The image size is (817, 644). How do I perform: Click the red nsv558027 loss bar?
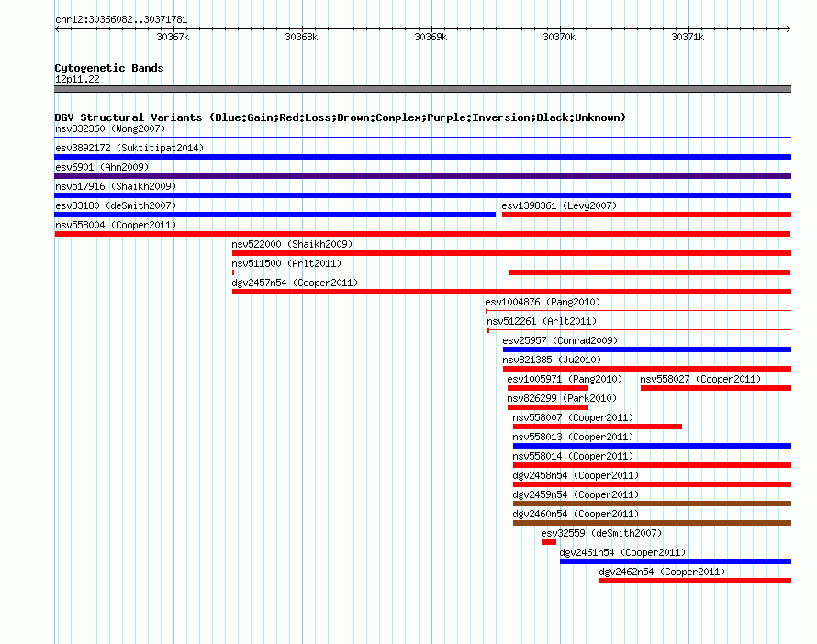(x=716, y=388)
